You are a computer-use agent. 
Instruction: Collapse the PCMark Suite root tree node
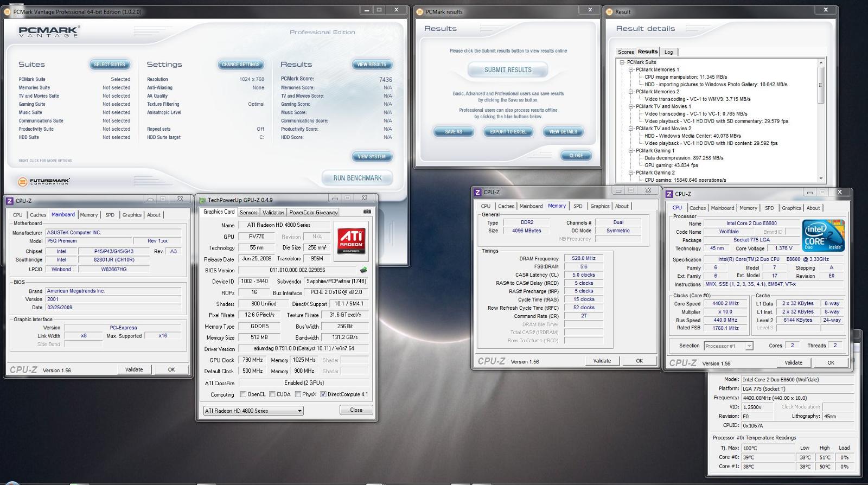click(x=622, y=62)
